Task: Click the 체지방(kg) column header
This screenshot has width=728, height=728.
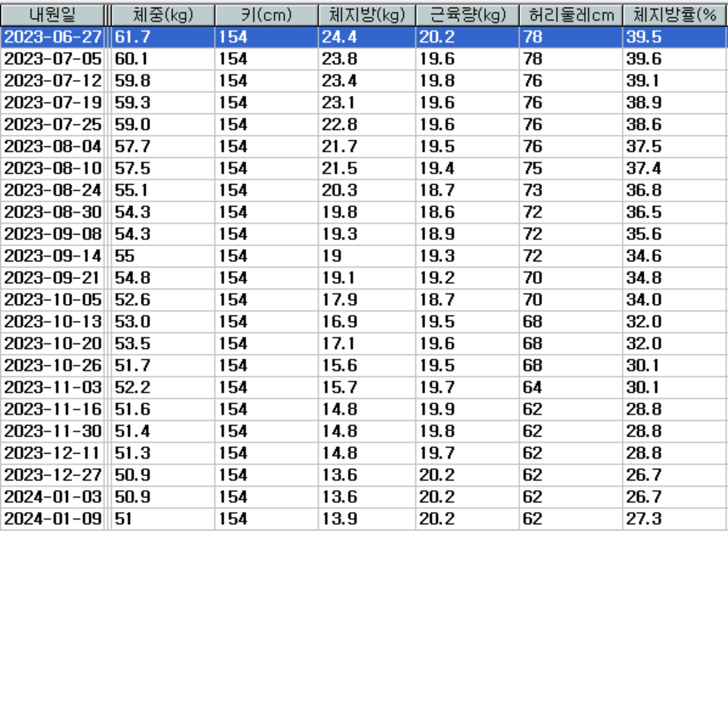Action: (367, 15)
